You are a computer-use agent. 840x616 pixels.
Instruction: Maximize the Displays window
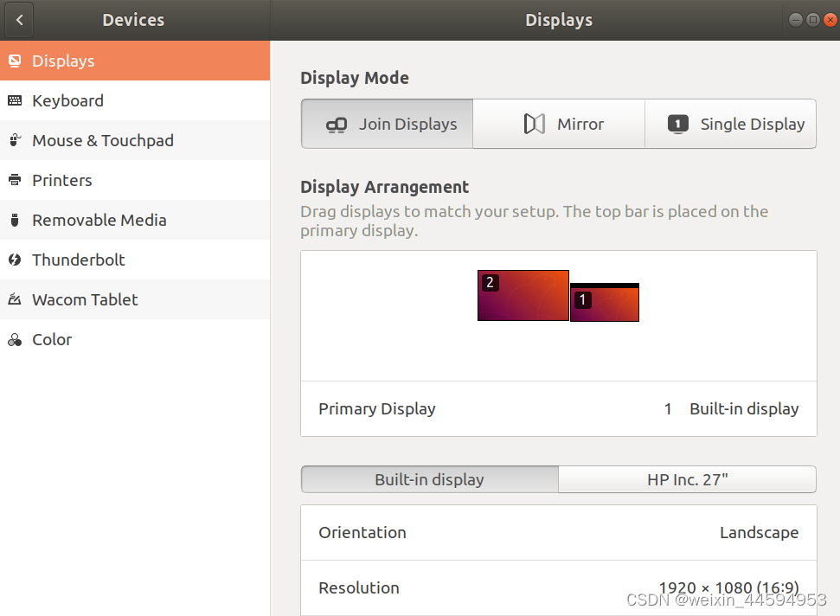[x=812, y=20]
